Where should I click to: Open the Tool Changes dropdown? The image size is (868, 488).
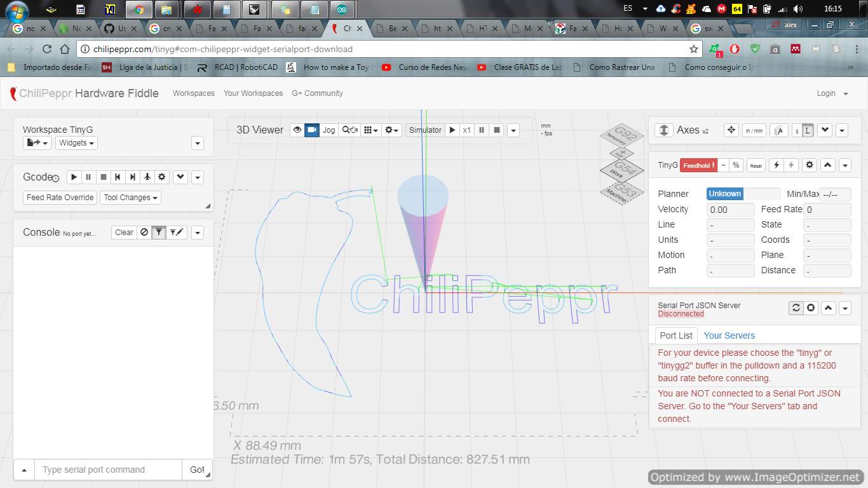click(x=130, y=198)
